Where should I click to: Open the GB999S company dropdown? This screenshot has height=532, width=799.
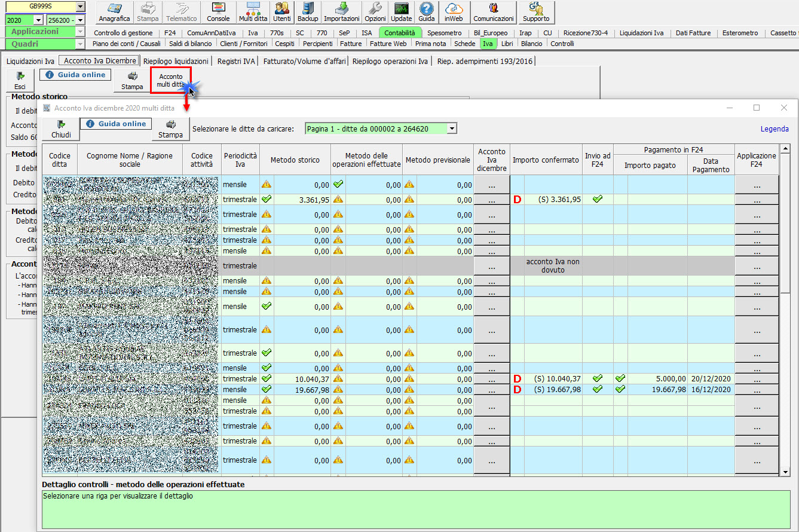(x=81, y=7)
